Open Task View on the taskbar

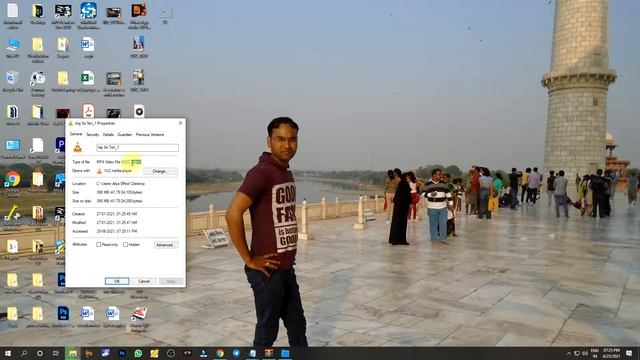tap(56, 353)
